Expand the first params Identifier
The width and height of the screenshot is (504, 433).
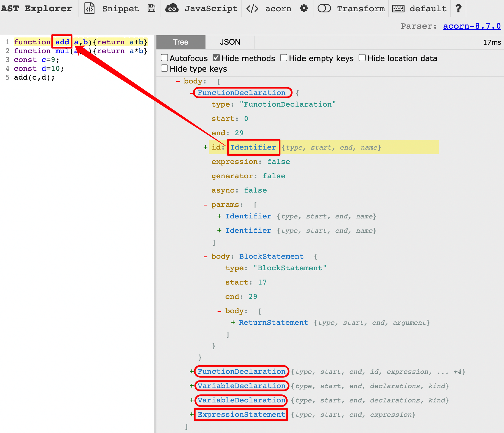click(219, 216)
